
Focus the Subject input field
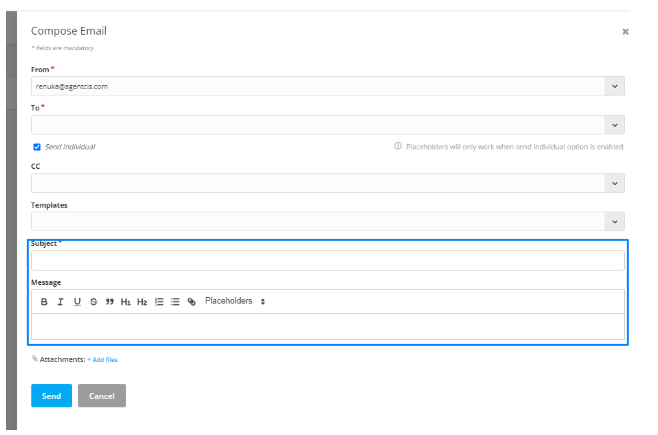click(x=327, y=261)
